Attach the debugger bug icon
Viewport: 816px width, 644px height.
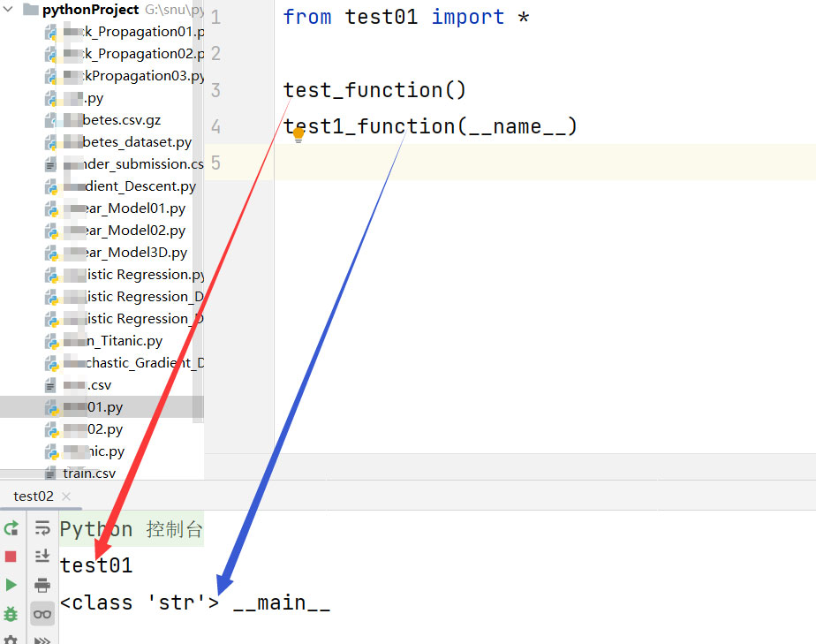coord(11,614)
